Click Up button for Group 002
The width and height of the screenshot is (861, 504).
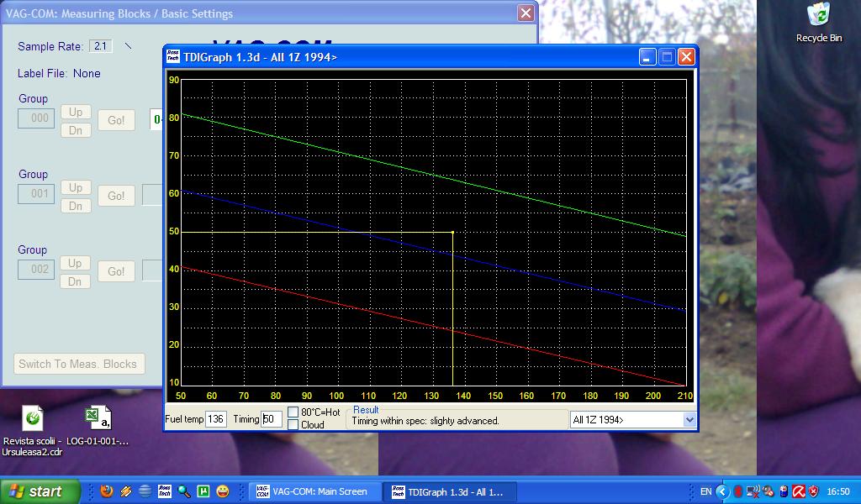tap(76, 263)
